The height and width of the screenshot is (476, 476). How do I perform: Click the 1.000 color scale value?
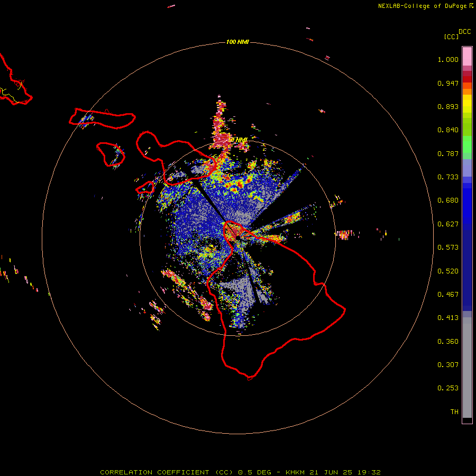click(448, 59)
